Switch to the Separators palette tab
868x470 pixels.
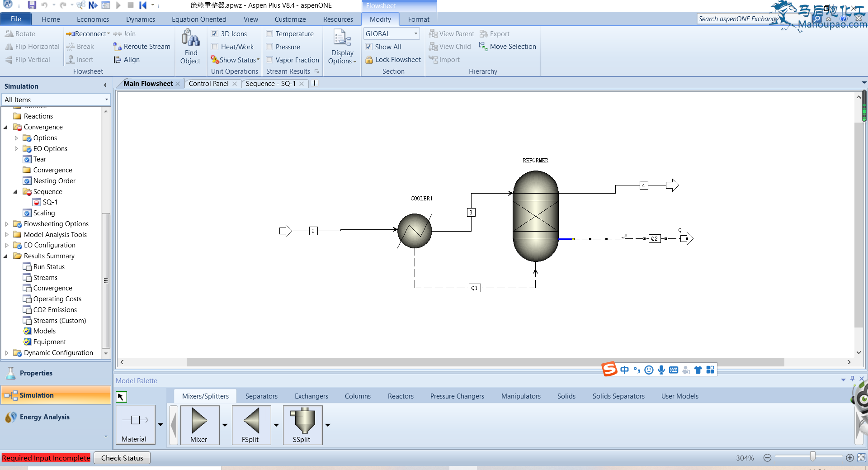click(x=261, y=396)
